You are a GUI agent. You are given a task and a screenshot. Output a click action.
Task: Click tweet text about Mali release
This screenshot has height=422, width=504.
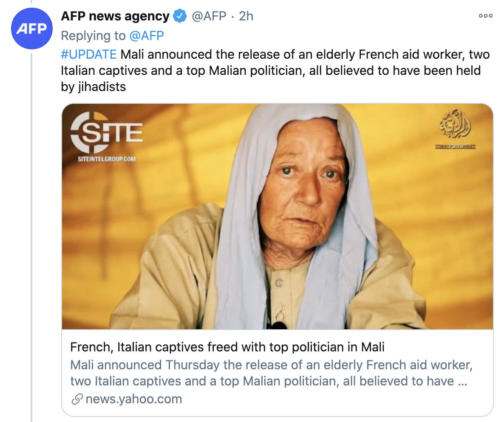point(275,71)
